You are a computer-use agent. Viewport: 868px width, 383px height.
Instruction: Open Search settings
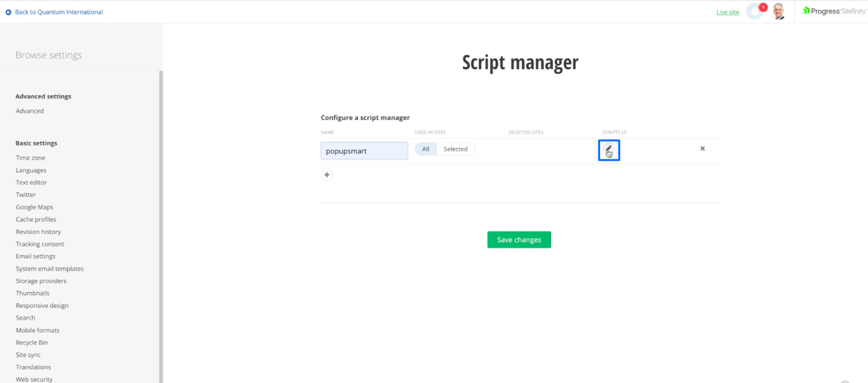pos(26,318)
